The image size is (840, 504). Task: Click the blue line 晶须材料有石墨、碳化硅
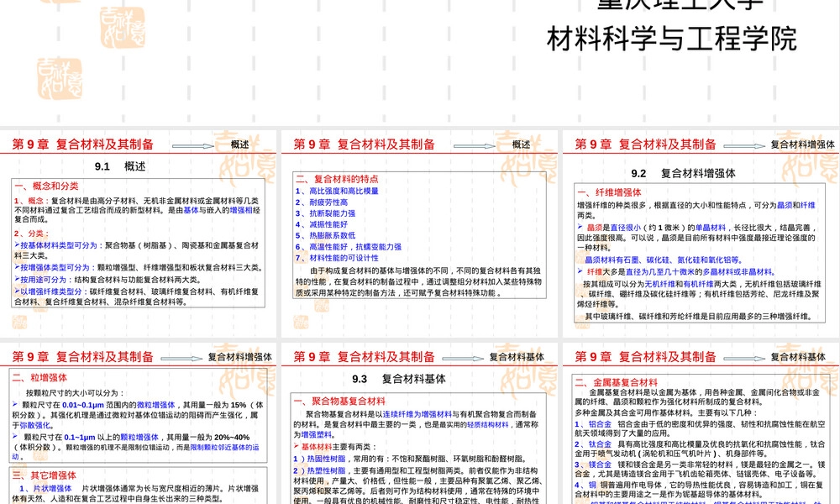tap(664, 260)
